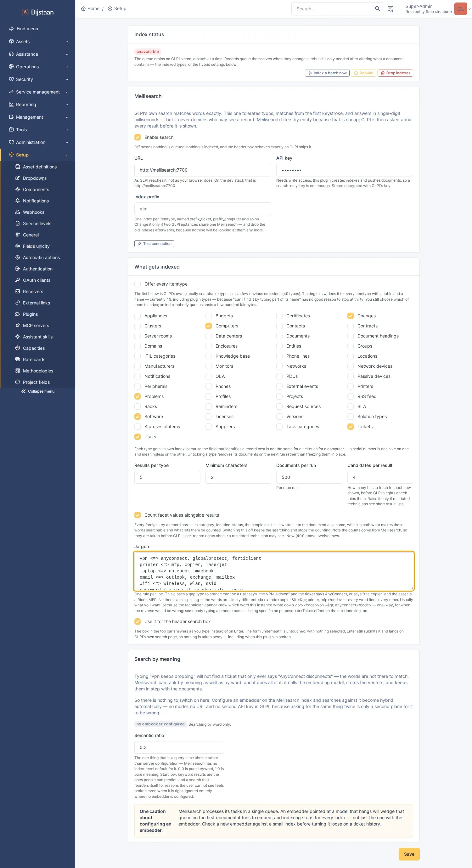Collapse the Setup sidebar menu
Viewport: 472px width, 868px height.
coord(38,155)
